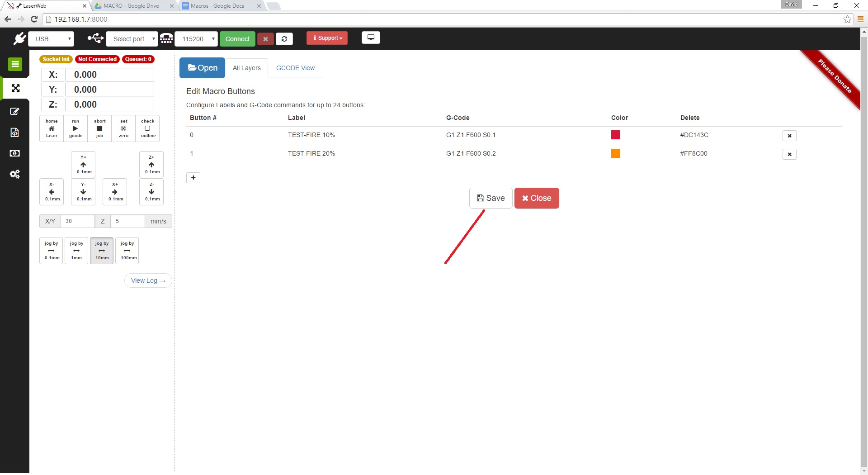Open the 115200 baud rate dropdown

tap(196, 39)
